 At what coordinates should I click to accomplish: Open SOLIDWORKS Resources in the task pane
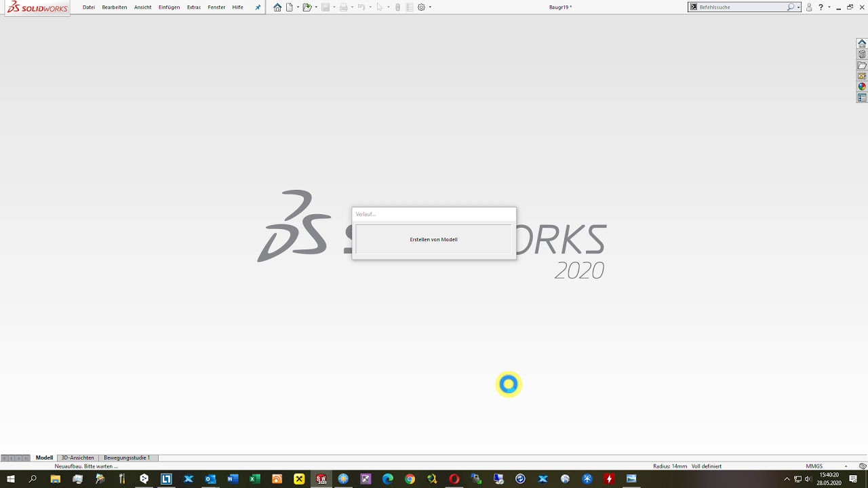click(x=862, y=43)
